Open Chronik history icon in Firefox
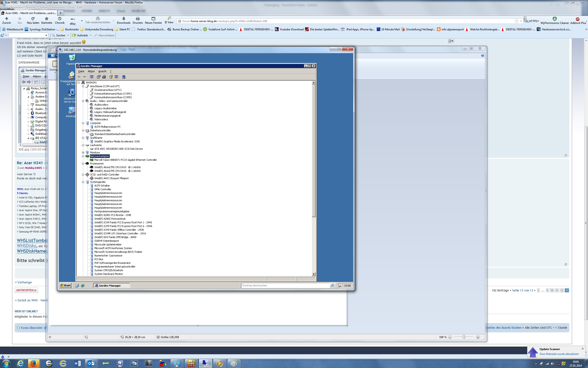The width and height of the screenshot is (588, 368). point(60,20)
